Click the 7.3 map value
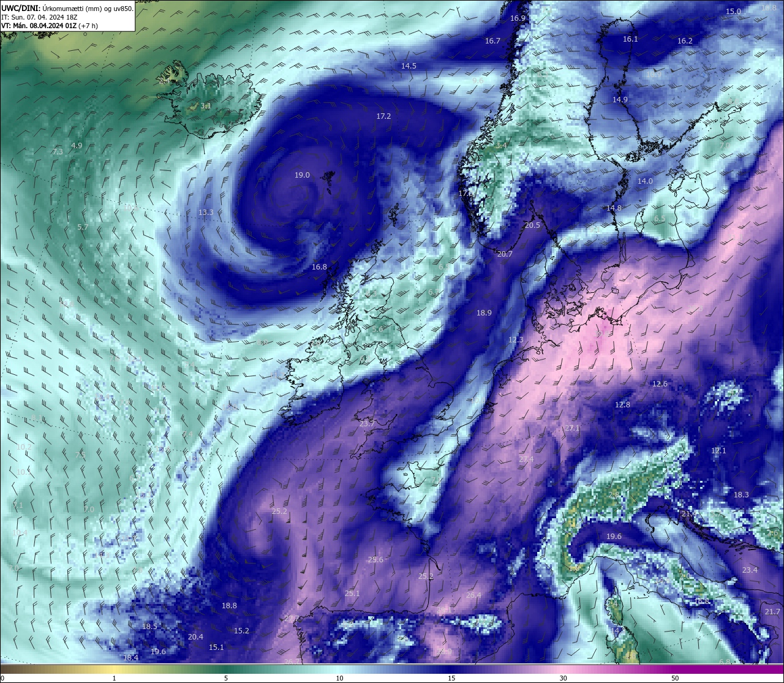784x683 pixels. click(58, 152)
